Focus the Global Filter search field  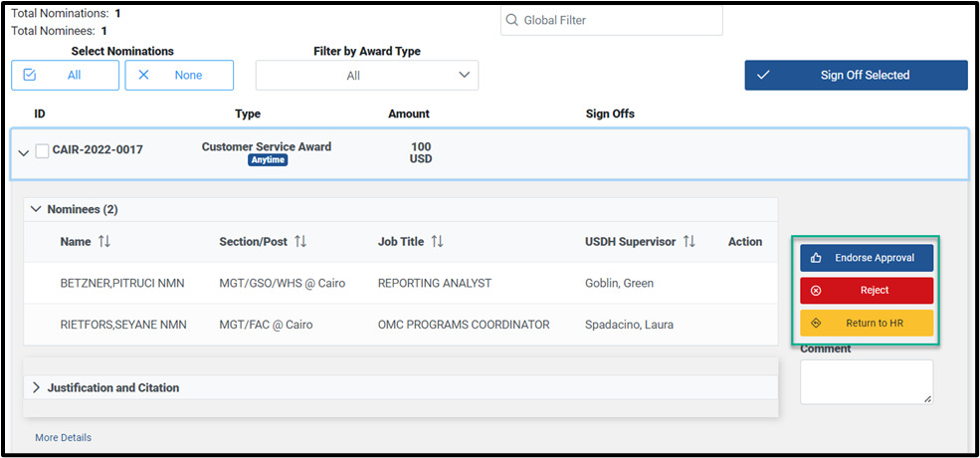(x=611, y=20)
